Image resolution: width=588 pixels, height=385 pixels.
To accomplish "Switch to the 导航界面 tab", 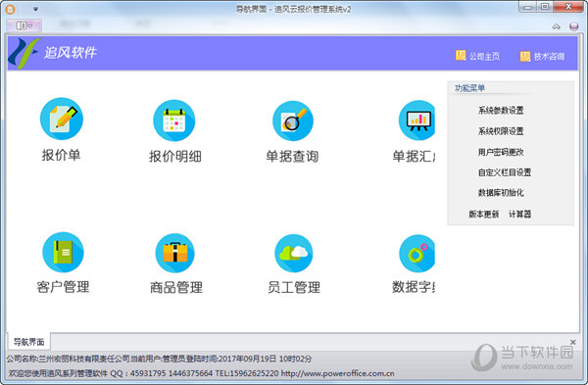I will 28,342.
